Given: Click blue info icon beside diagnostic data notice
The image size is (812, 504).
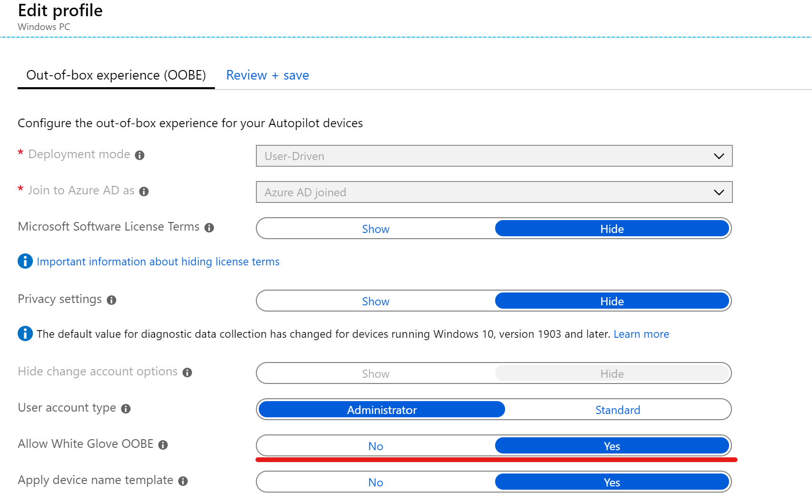Looking at the screenshot, I should [x=25, y=333].
